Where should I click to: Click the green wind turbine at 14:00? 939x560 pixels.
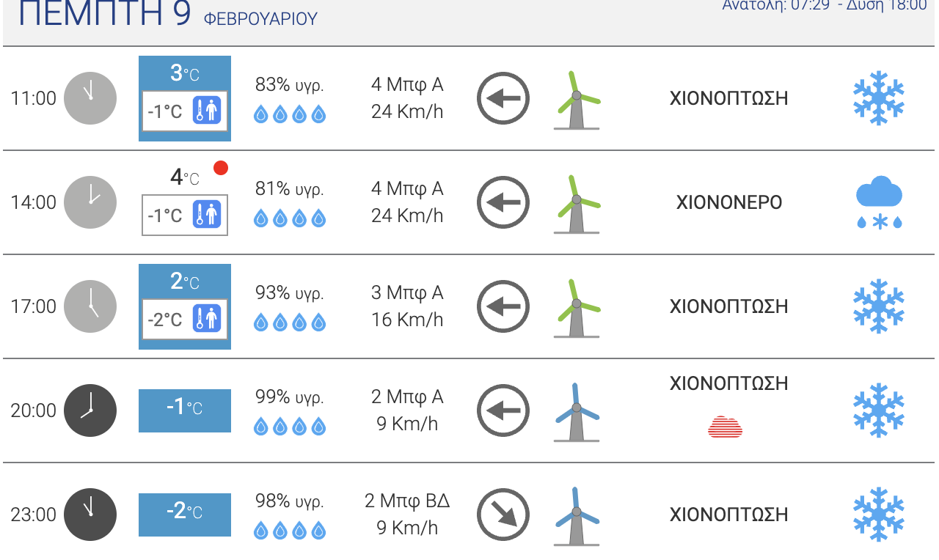click(577, 204)
